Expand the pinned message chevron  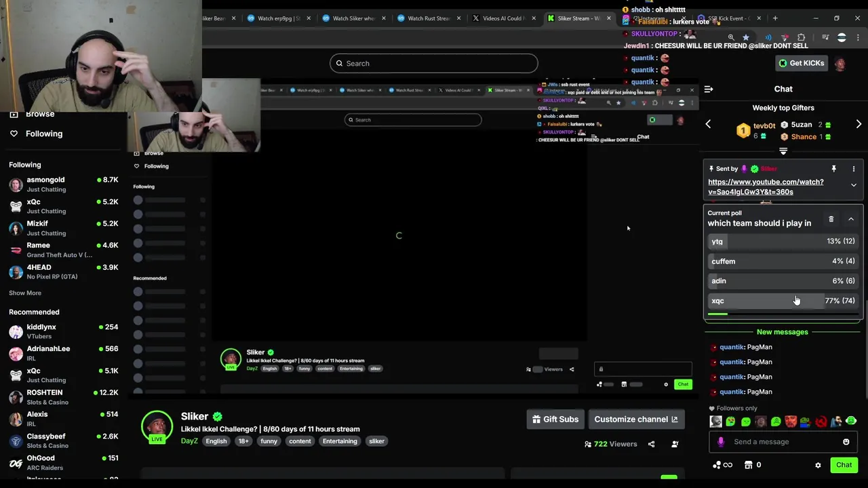854,185
